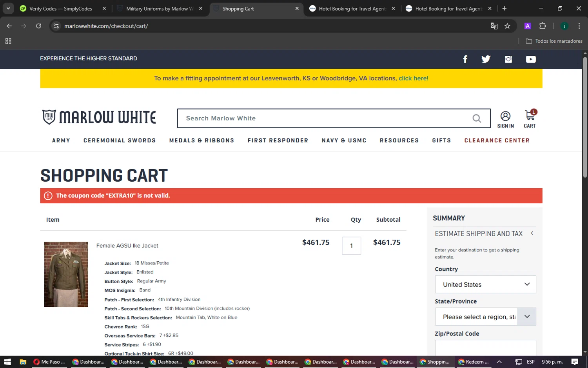
Task: Open Female AGSU Ike Jacket product link
Action: tap(127, 246)
